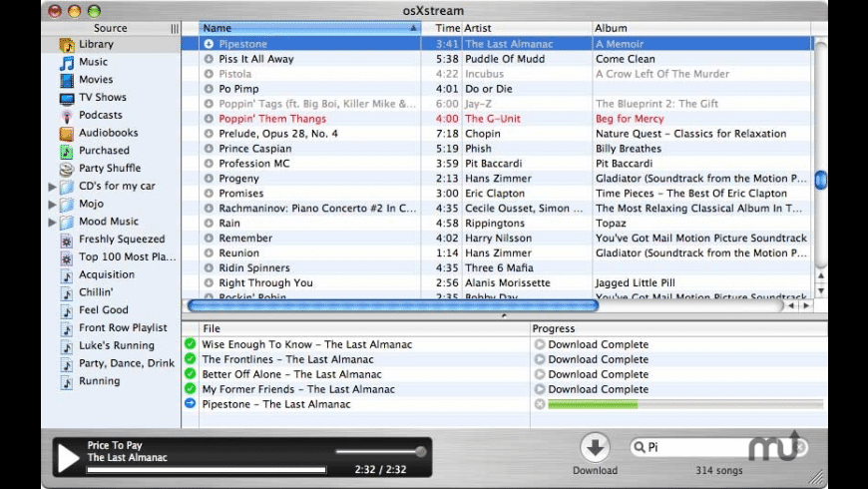Select the song Prelude, Opus 28, No. 4

coord(278,134)
